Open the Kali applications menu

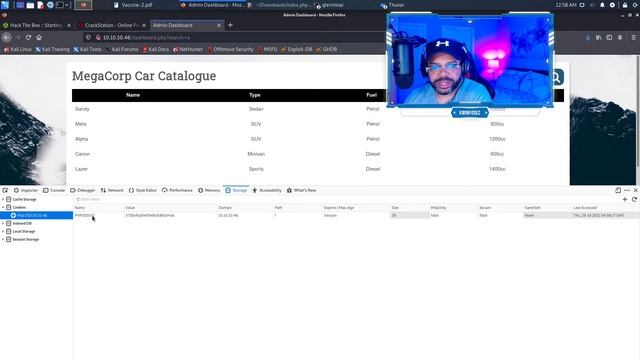coord(5,5)
